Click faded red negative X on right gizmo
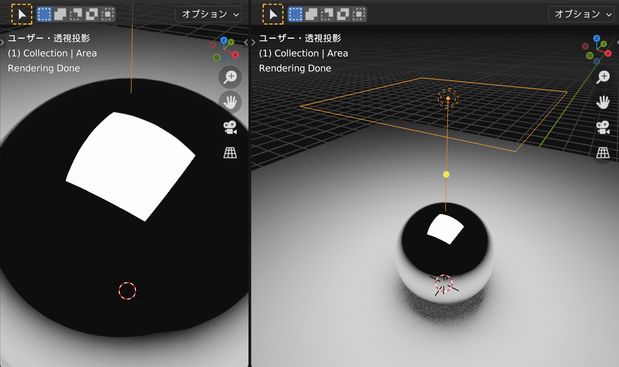This screenshot has height=367, width=619. coord(585,47)
